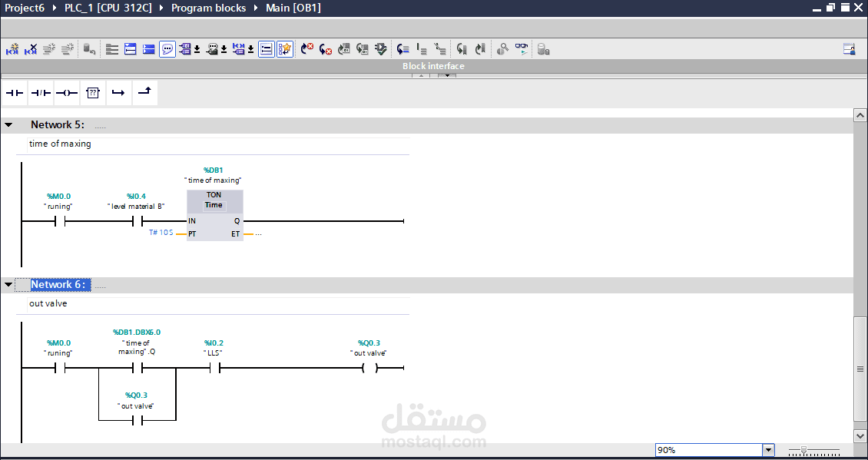The image size is (868, 460).
Task: Click the bookmark navigation left icon
Action: [462, 49]
